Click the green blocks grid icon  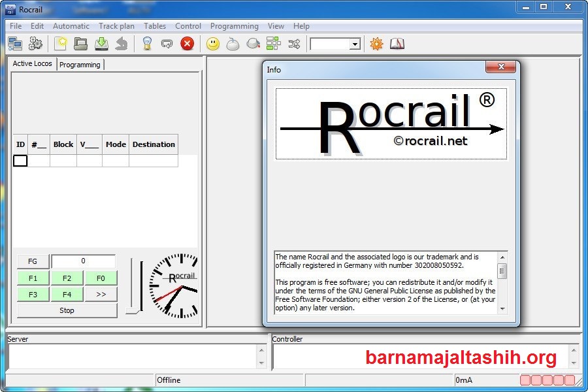(x=274, y=44)
